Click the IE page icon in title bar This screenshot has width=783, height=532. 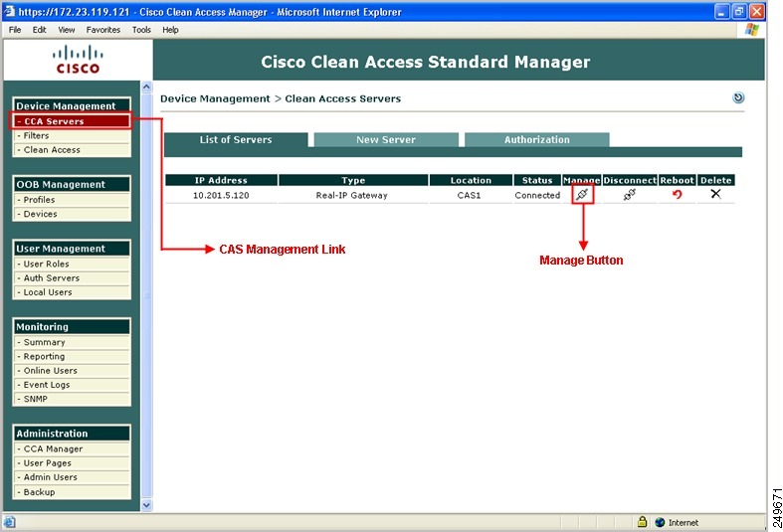coord(9,11)
